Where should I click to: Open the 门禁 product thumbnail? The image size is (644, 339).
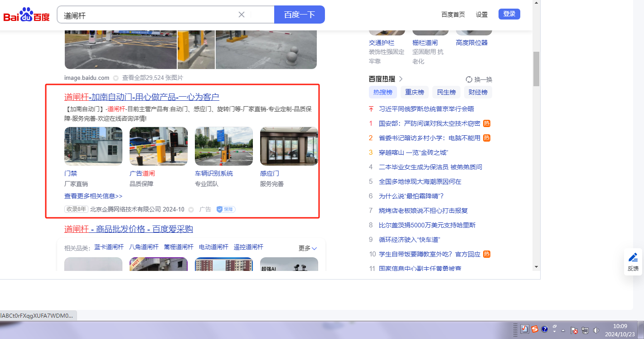[93, 146]
